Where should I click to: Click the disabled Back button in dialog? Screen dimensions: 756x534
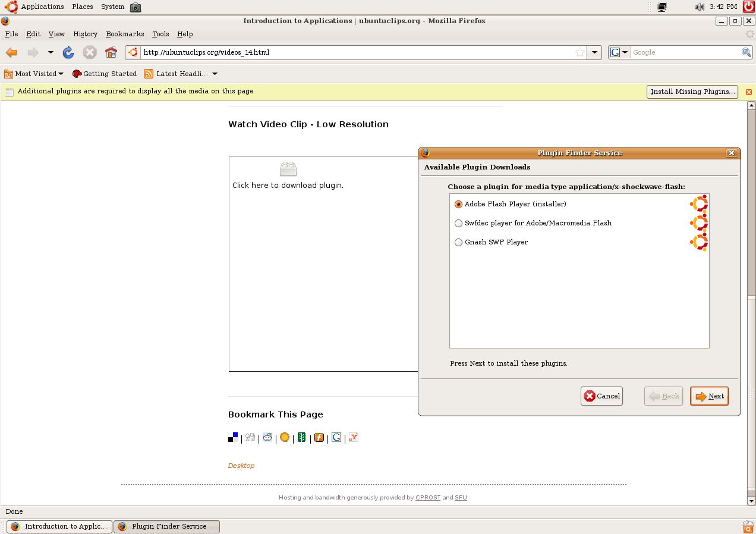(663, 396)
